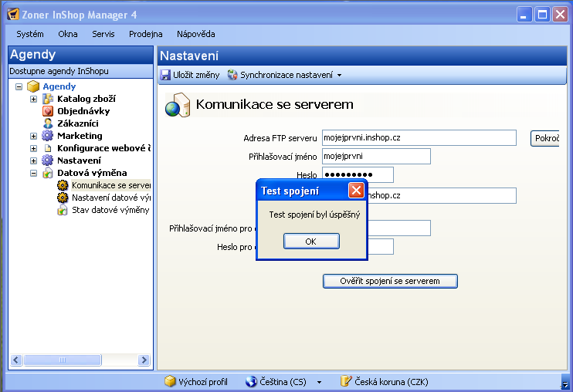Open the Prodejna menu
Image resolution: width=573 pixels, height=392 pixels.
point(145,34)
